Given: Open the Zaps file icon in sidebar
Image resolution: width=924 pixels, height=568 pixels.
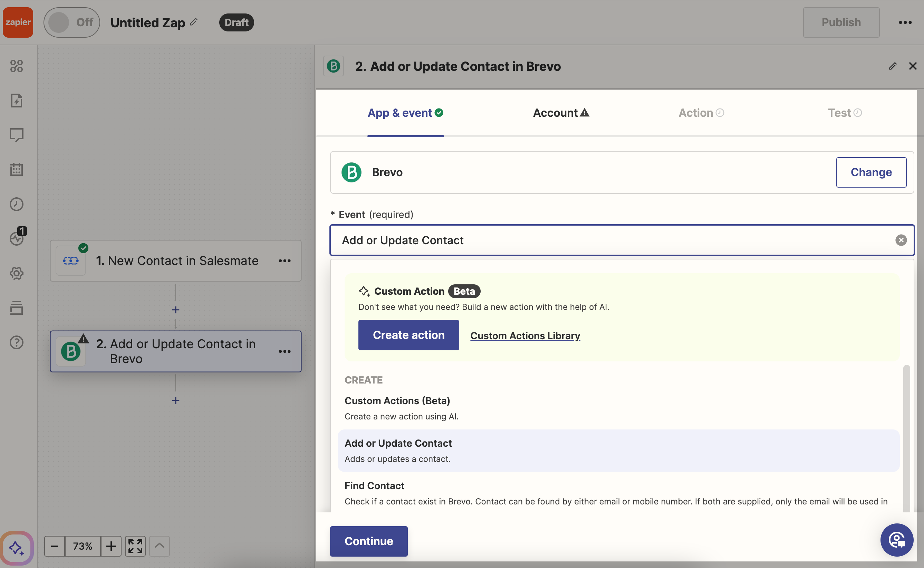Looking at the screenshot, I should (17, 100).
